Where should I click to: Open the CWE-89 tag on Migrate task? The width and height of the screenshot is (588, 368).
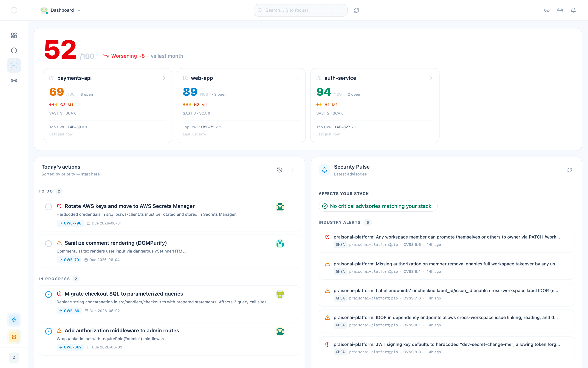(69, 310)
